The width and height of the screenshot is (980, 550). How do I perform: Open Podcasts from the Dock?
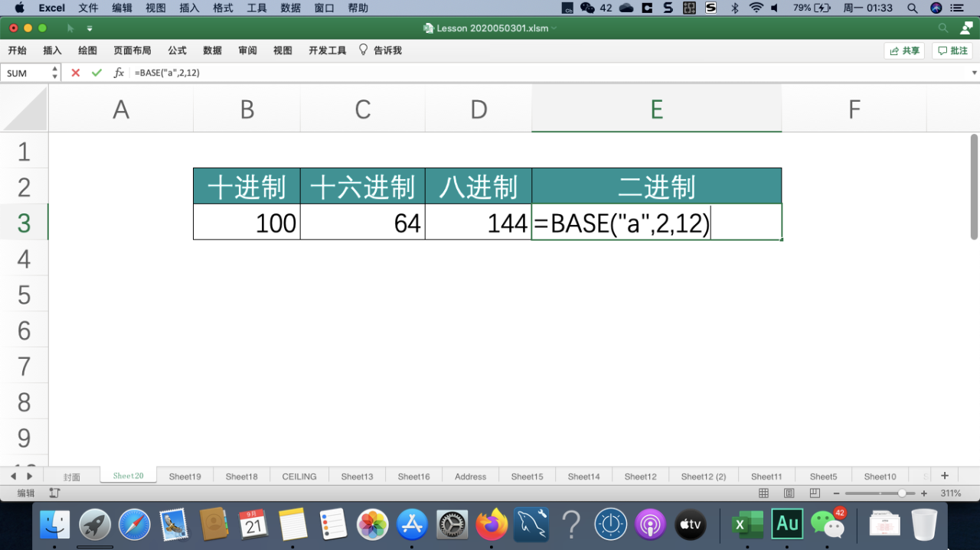coord(651,525)
